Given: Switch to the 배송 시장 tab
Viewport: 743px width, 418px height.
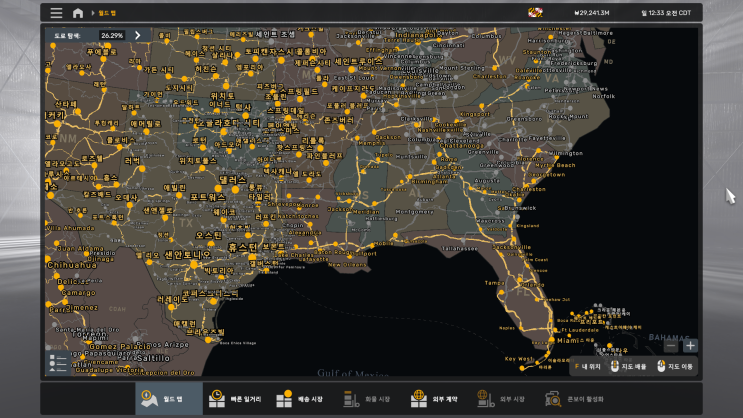Looking at the screenshot, I should [x=299, y=399].
